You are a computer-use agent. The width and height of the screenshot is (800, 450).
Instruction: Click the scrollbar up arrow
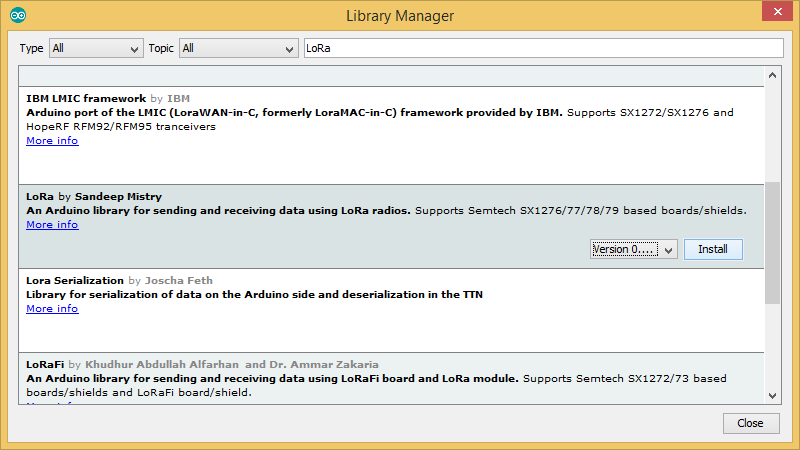(x=772, y=75)
